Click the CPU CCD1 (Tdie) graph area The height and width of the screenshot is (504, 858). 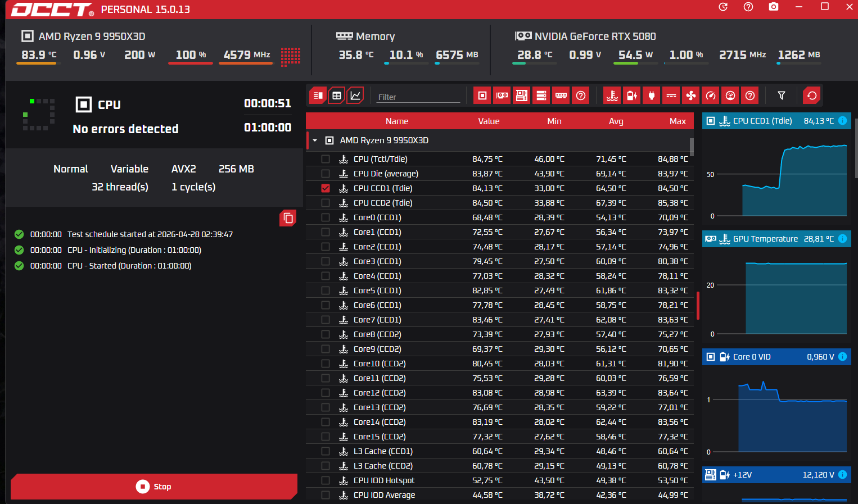tap(776, 176)
